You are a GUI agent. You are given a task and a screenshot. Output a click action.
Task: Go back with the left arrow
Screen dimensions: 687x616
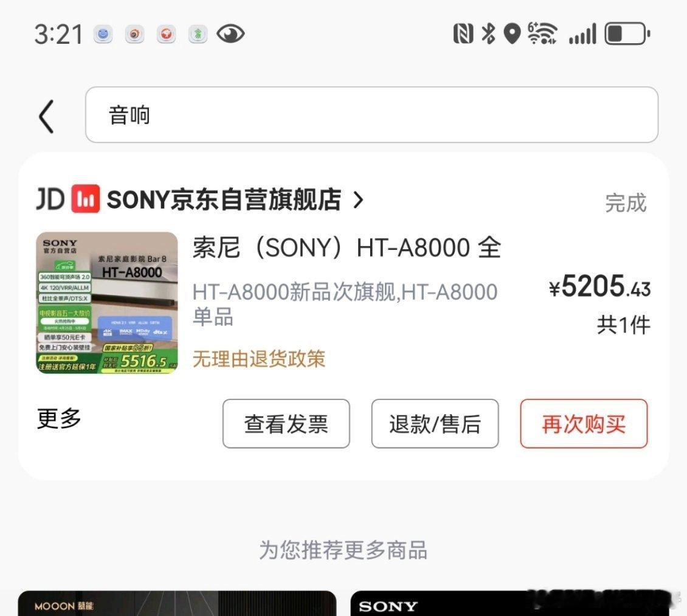pyautogui.click(x=46, y=116)
